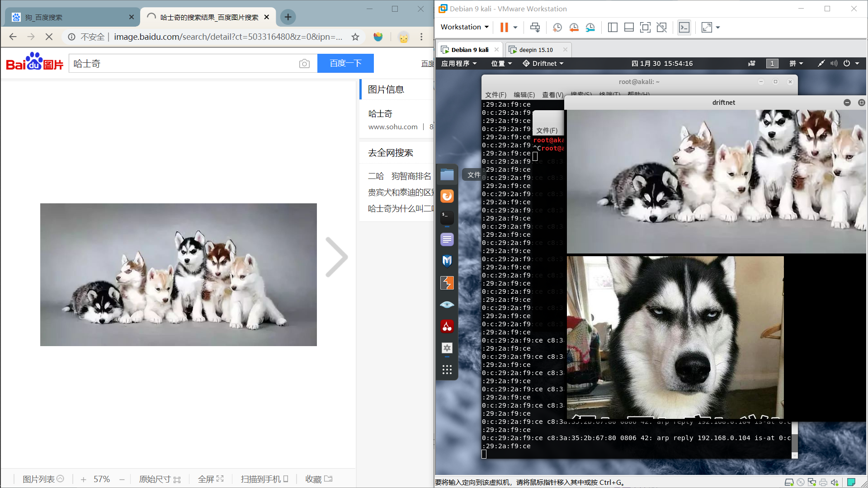Click 百度一下 search button on Baidu
Viewport: 868px width, 488px height.
click(345, 63)
